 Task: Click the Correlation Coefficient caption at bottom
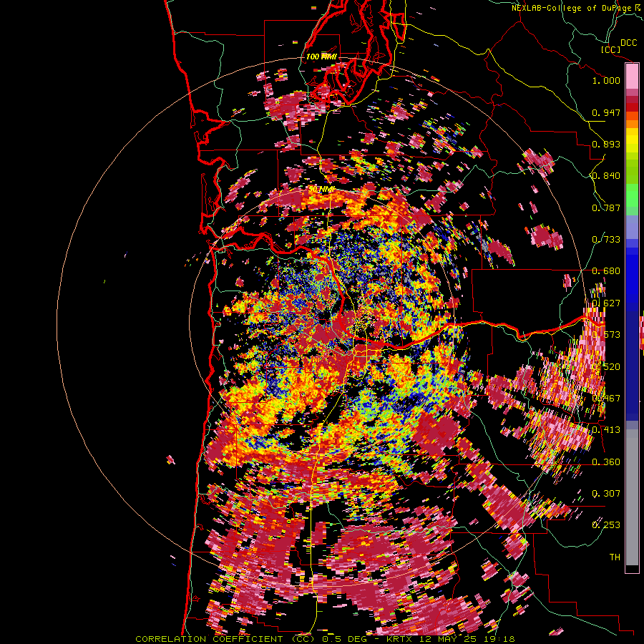click(x=325, y=639)
